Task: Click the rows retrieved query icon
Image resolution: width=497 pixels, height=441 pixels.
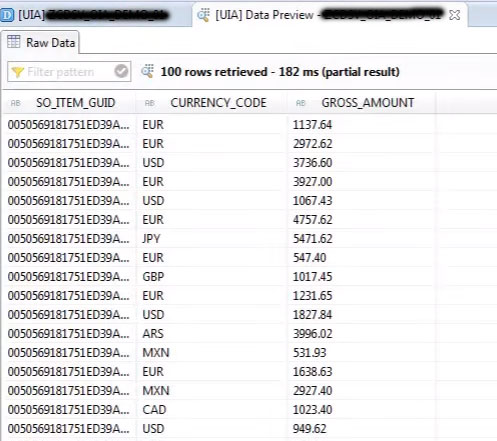Action: click(147, 71)
